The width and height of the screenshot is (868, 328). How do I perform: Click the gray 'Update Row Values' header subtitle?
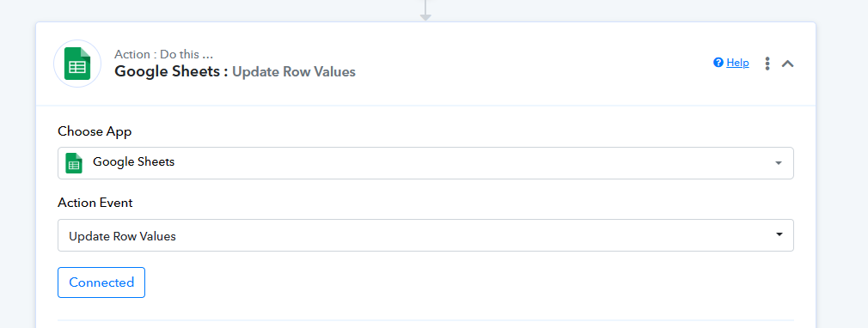[x=294, y=72]
